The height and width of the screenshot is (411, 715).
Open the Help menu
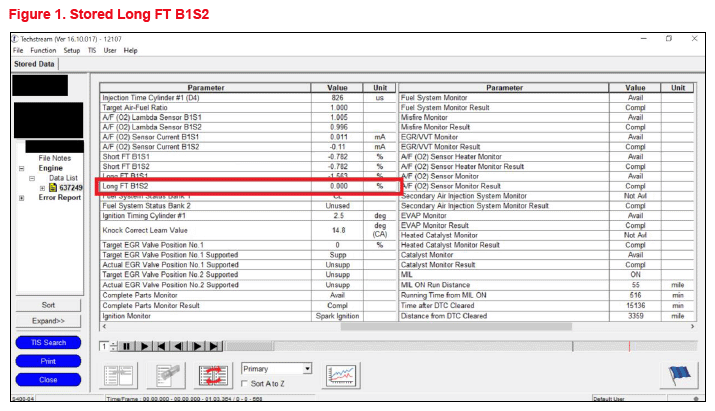[130, 50]
